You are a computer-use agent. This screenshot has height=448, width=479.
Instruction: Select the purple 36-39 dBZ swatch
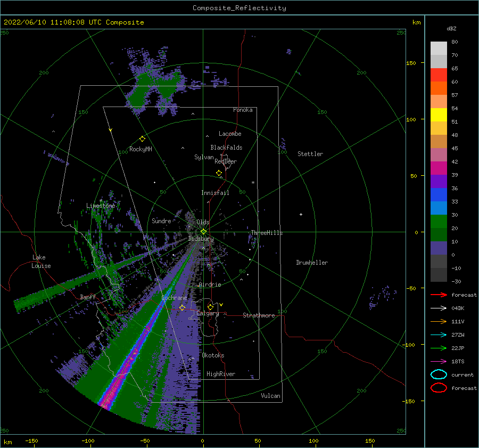(x=439, y=181)
